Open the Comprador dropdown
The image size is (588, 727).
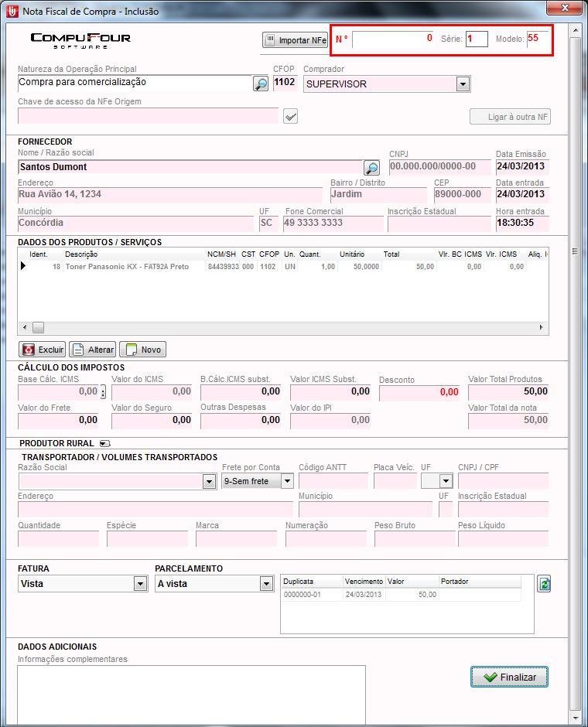[463, 84]
